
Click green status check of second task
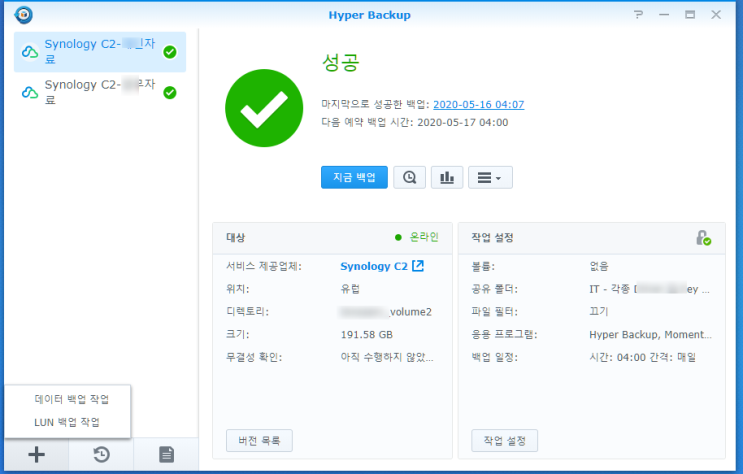click(170, 92)
